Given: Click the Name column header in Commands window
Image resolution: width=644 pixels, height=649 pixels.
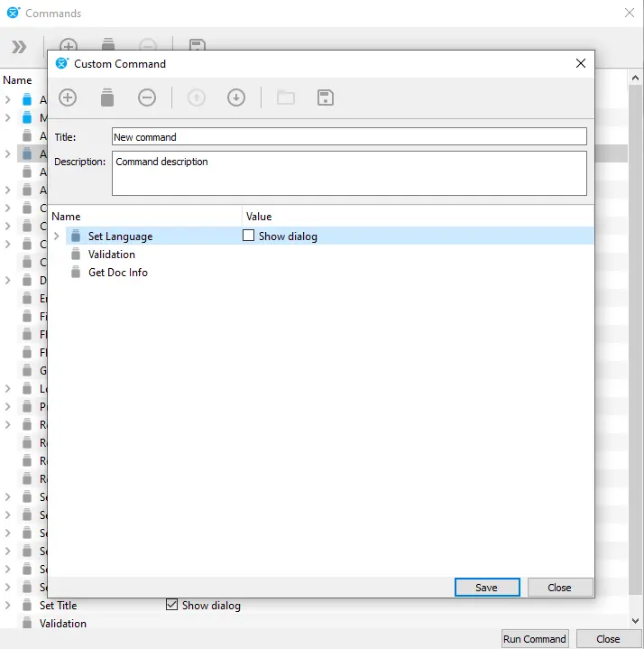Looking at the screenshot, I should 17,80.
